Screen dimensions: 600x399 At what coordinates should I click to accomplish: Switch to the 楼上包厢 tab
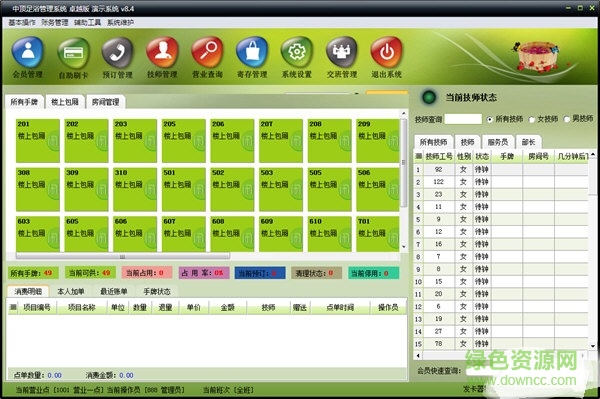(65, 102)
